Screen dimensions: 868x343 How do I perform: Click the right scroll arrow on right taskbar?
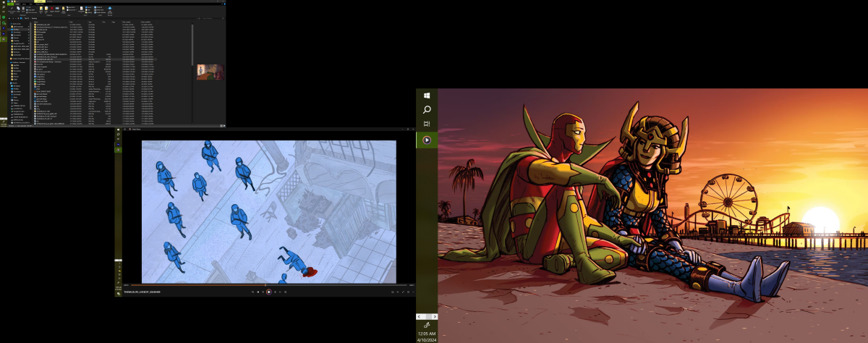click(433, 316)
